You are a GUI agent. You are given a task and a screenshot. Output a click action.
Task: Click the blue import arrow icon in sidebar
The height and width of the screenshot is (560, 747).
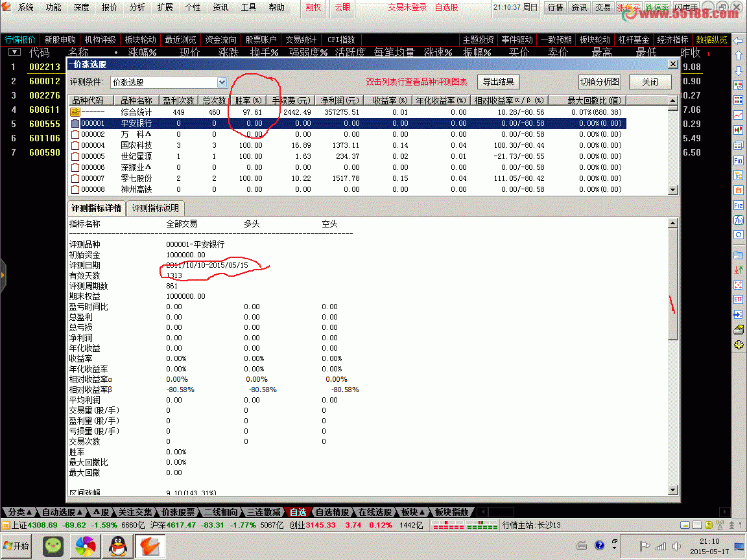coord(738,314)
